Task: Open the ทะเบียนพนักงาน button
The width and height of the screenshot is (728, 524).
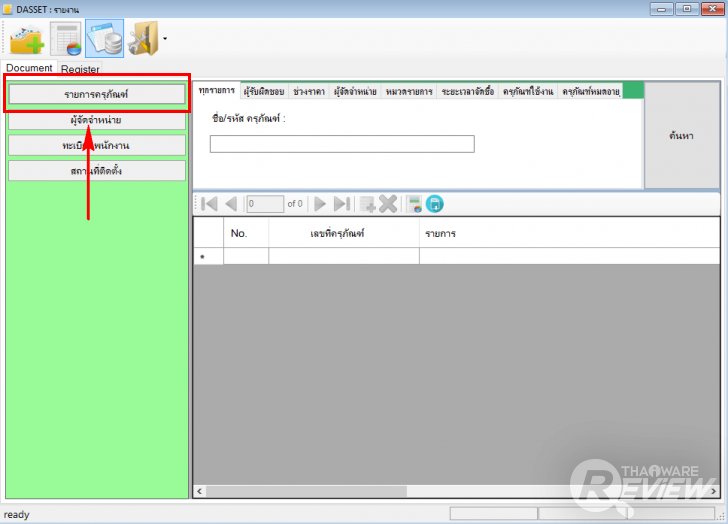Action: tap(97, 146)
